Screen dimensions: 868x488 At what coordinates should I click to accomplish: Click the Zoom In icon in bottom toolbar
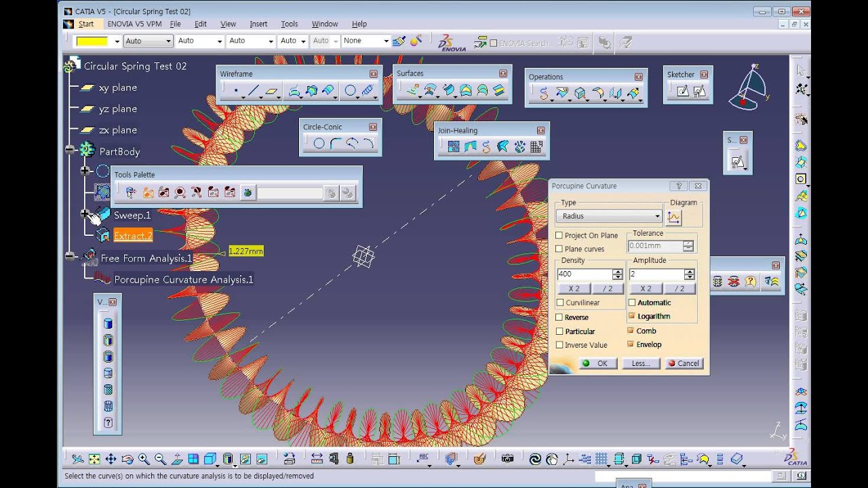pos(144,459)
